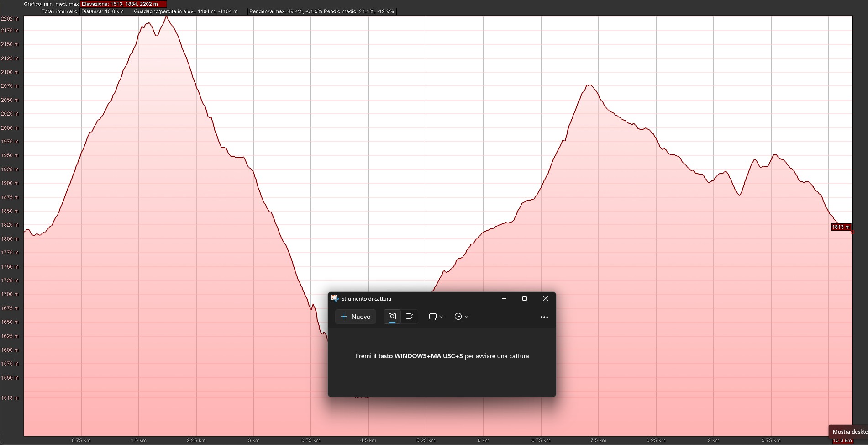Click the Snipping Tool app icon in title bar
This screenshot has height=445, width=868.
coord(335,298)
